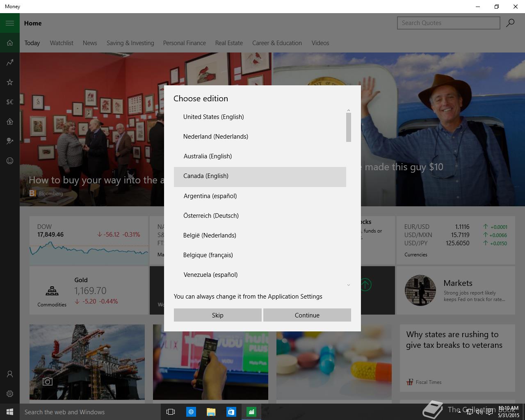Click the edition list scrollbar thumb
Screen dimensions: 525x420
(349, 128)
